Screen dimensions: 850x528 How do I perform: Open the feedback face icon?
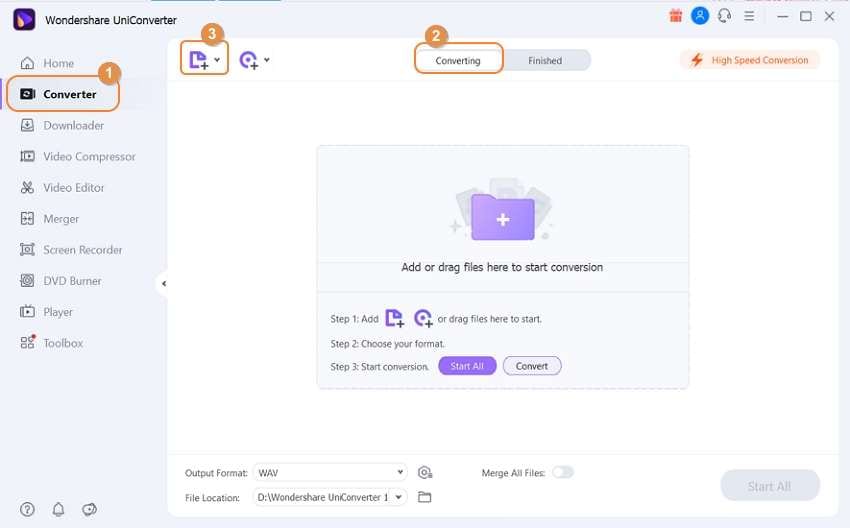pos(89,509)
